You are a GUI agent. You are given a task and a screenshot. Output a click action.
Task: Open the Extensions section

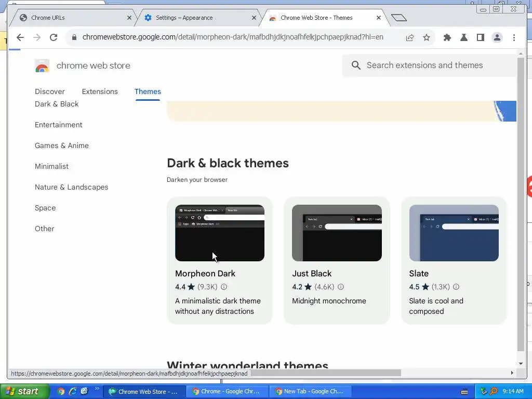pos(100,91)
